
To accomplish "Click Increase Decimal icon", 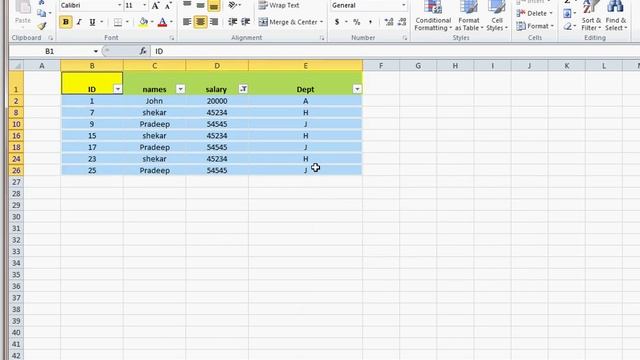I will tap(389, 22).
